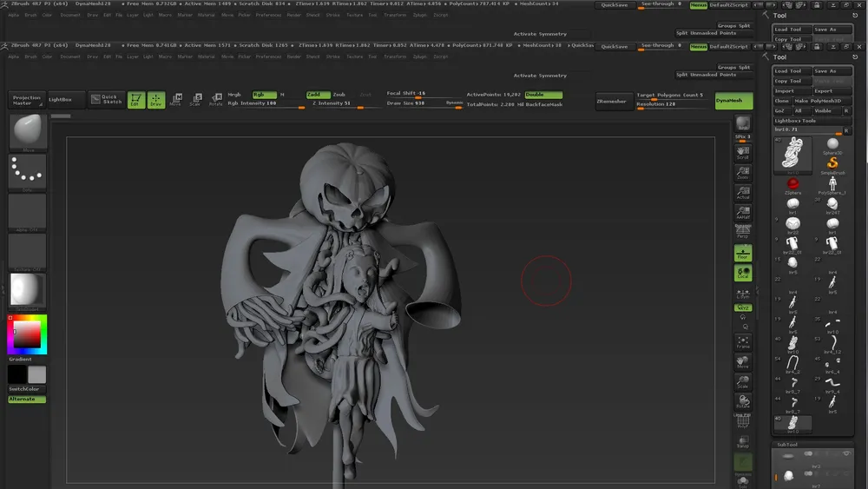Open the Transform menu in lower menu bar
This screenshot has width=868, height=489.
pyautogui.click(x=394, y=56)
